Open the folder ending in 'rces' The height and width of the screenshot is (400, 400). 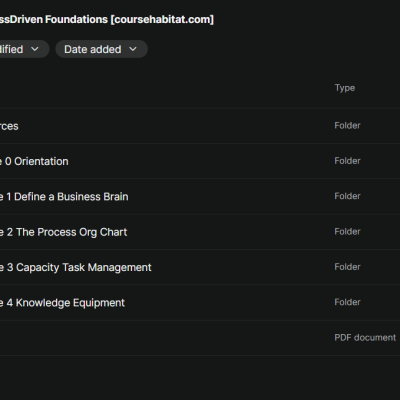coord(9,126)
